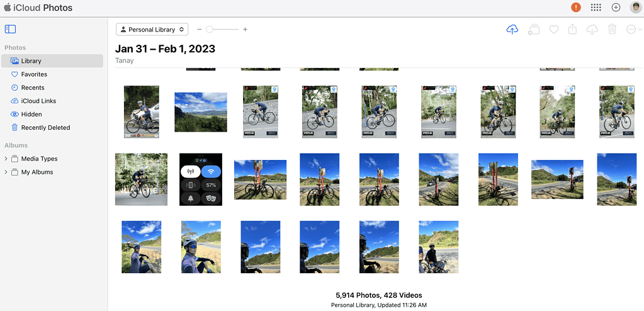Viewport: 644px width, 311px height.
Task: Click the Library photo icon in sidebar
Action: pyautogui.click(x=14, y=61)
